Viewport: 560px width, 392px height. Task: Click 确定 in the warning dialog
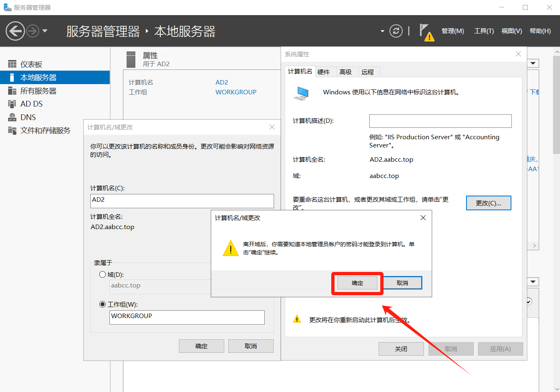coord(357,283)
